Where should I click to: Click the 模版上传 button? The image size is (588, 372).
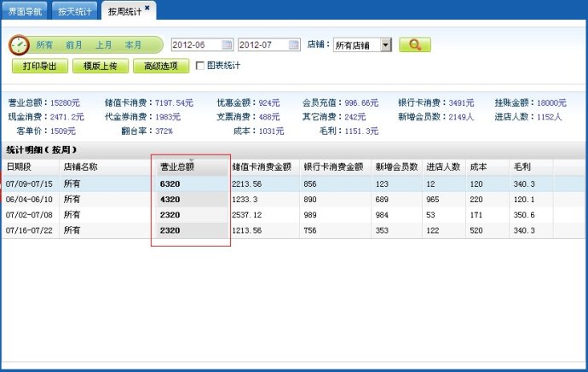(x=101, y=66)
